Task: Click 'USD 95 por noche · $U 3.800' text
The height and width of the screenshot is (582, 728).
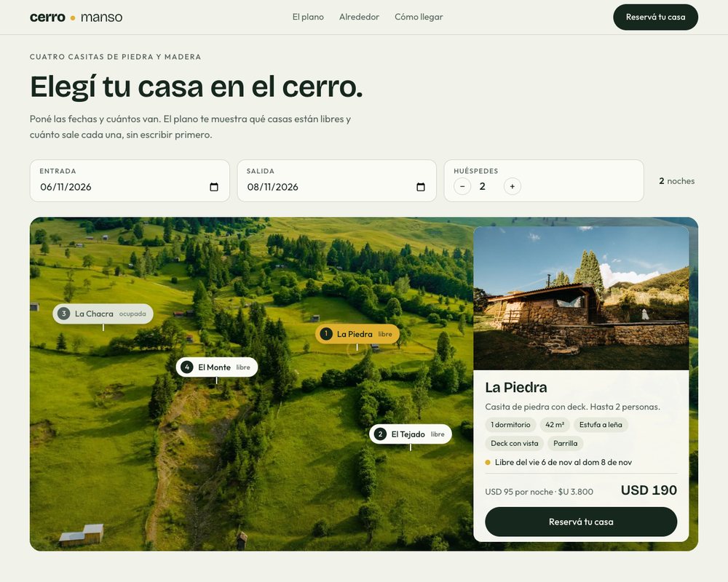Action: pos(539,492)
